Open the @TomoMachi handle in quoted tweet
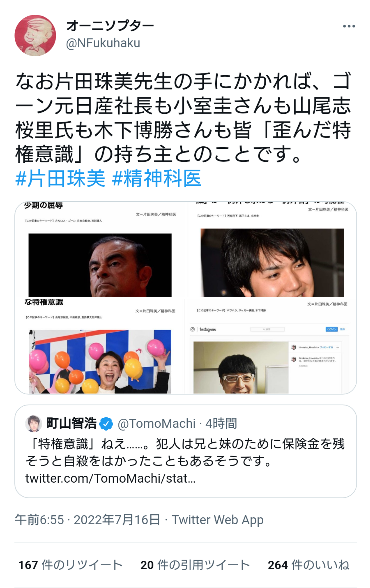370x588 pixels. [x=157, y=424]
